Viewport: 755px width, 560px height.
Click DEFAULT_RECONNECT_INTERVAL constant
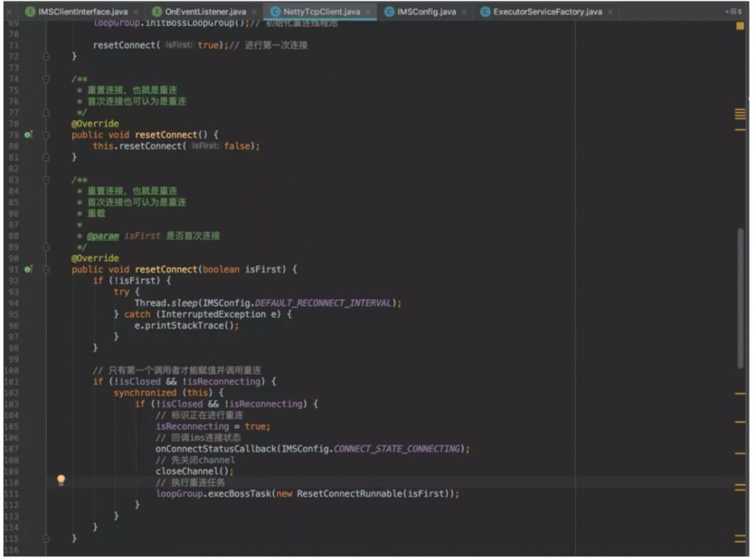(323, 303)
